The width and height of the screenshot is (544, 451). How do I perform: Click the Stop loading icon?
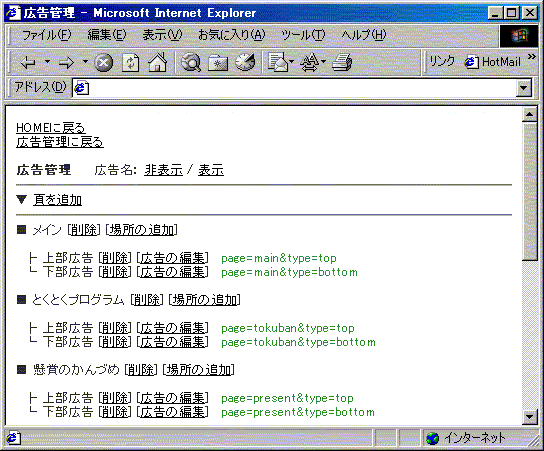104,63
